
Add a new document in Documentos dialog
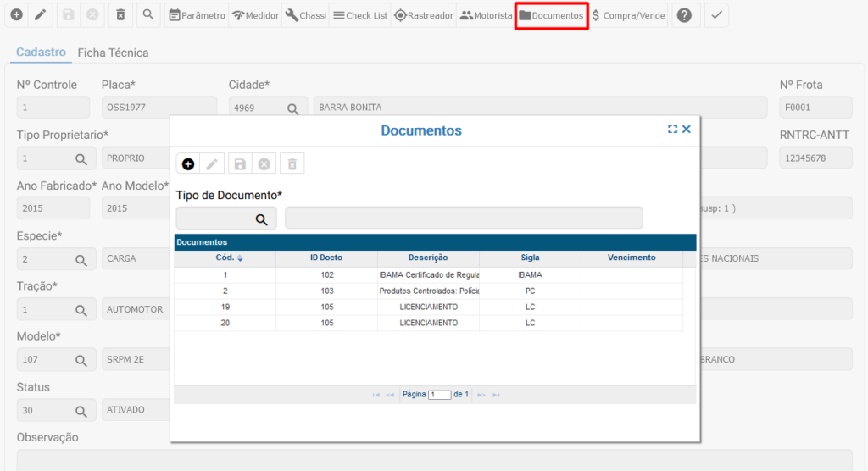point(188,164)
